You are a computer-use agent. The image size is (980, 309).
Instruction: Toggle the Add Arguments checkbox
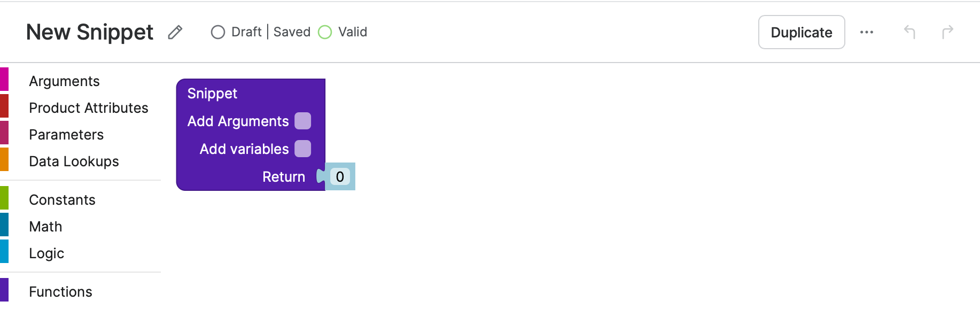(x=302, y=121)
